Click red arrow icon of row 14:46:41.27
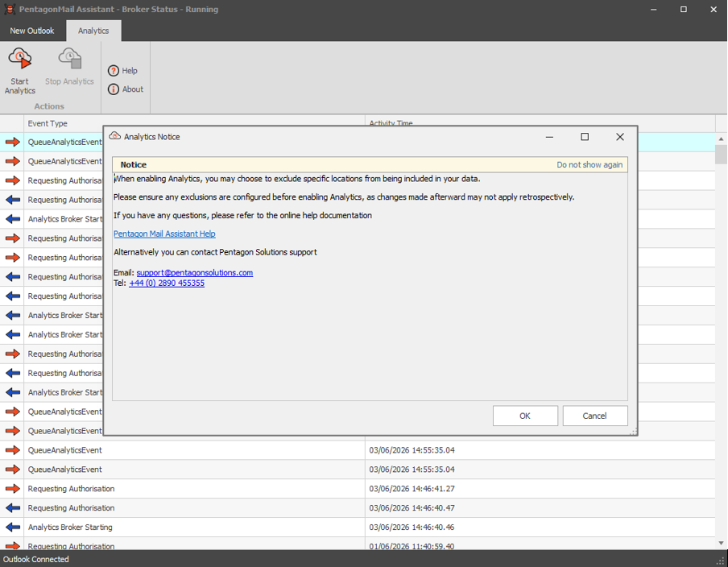This screenshot has height=567, width=728. [13, 489]
